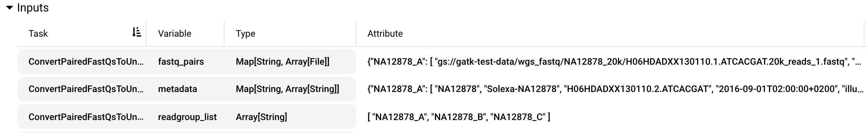
Task: Select the Variable column header
Action: [x=175, y=33]
